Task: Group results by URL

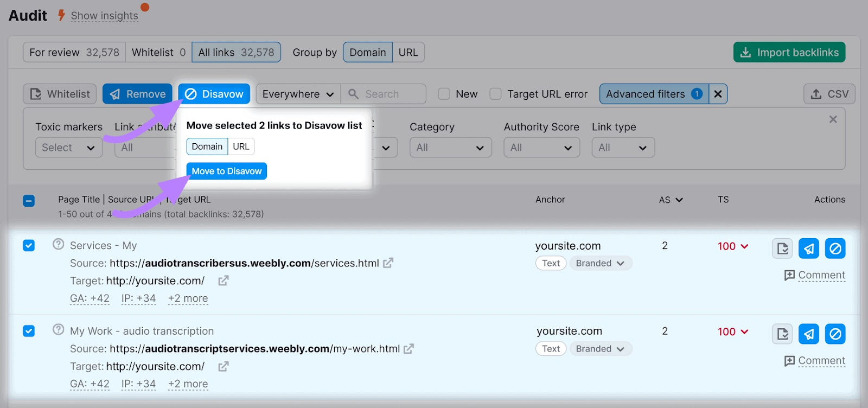Action: point(409,53)
